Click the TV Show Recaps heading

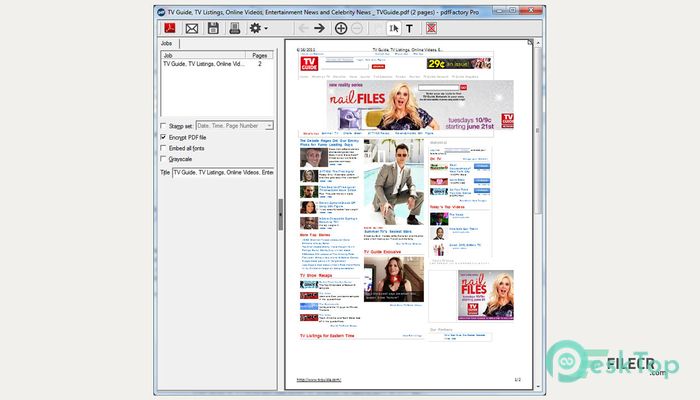pyautogui.click(x=316, y=275)
